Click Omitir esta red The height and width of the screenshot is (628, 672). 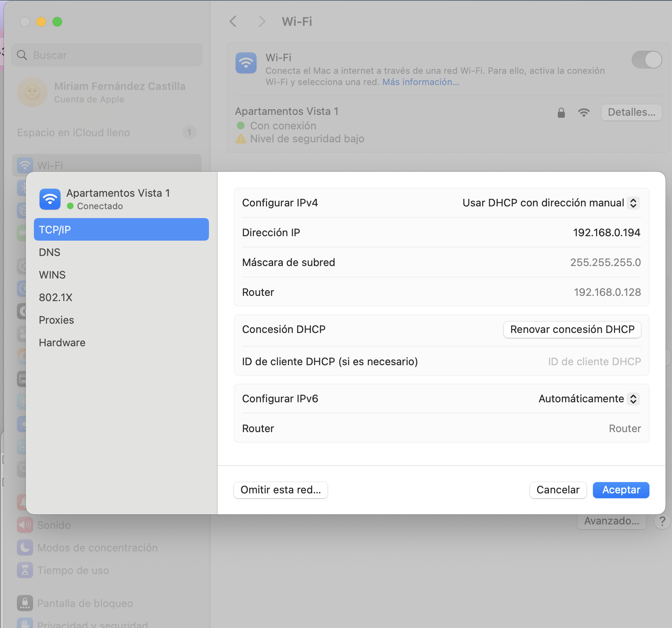[x=280, y=490]
